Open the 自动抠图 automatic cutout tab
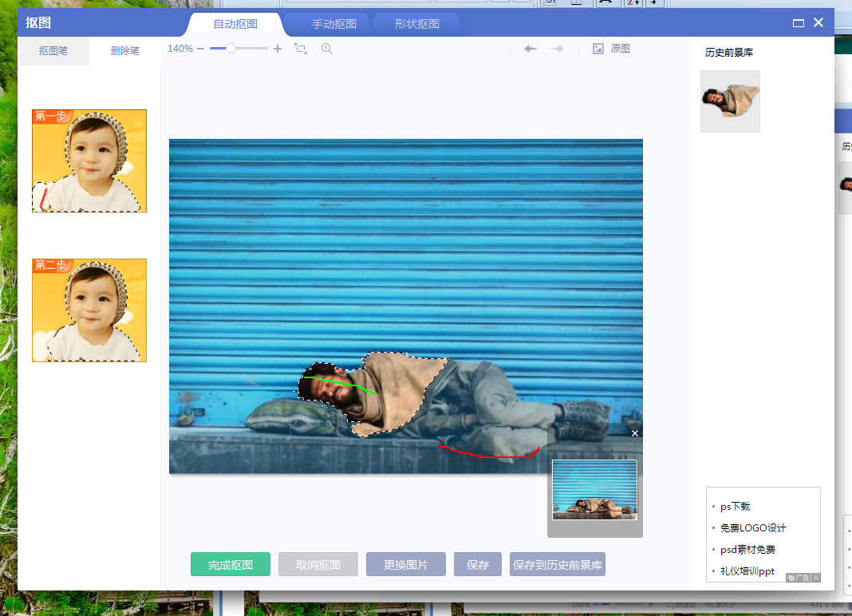This screenshot has height=616, width=852. pos(235,24)
